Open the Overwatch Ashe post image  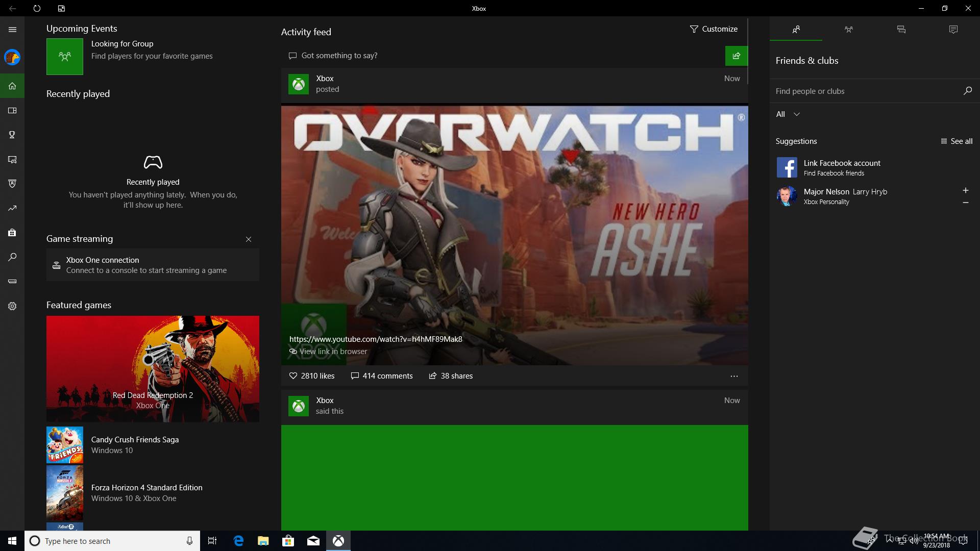click(514, 235)
